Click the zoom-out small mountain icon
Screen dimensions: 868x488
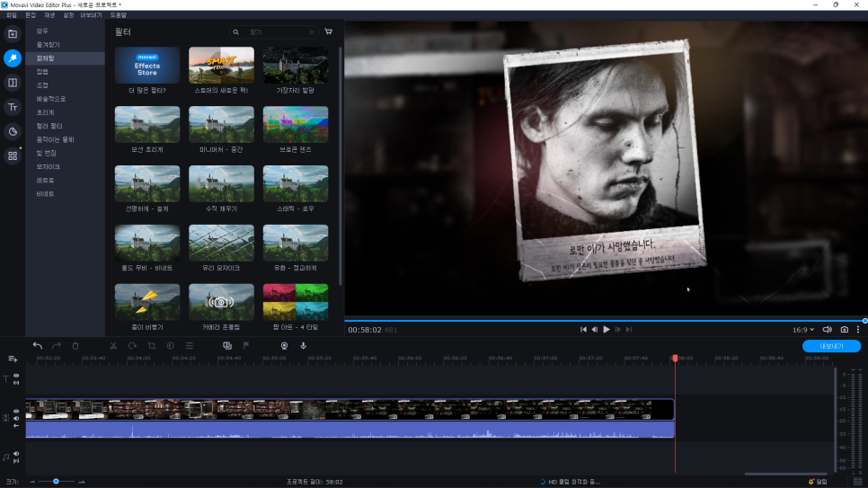point(32,482)
